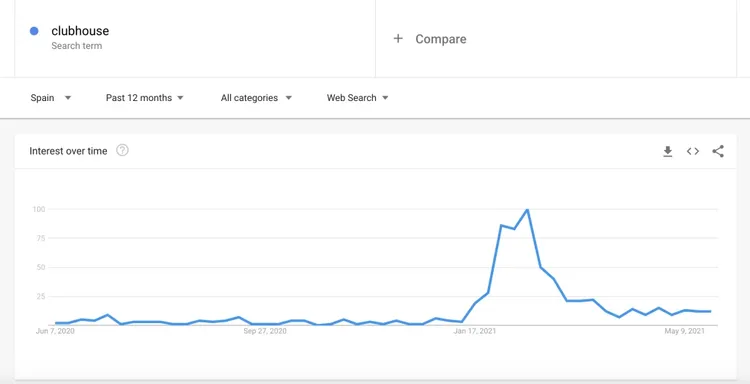750x384 pixels.
Task: Share the interest over time chart
Action: click(x=718, y=152)
